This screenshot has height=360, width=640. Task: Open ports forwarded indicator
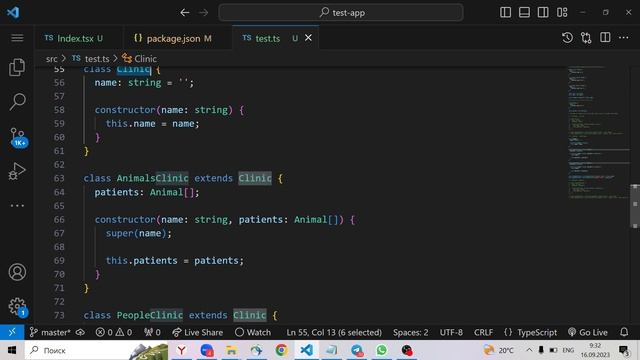(152, 332)
